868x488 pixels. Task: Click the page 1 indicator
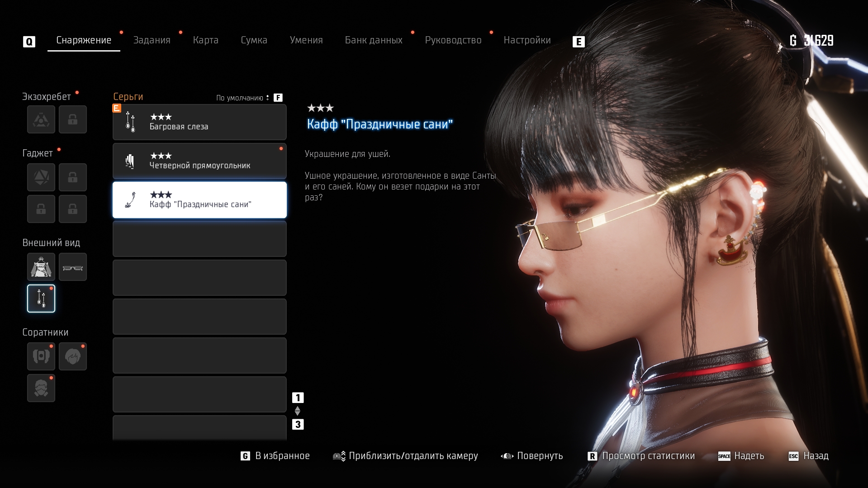click(x=298, y=398)
